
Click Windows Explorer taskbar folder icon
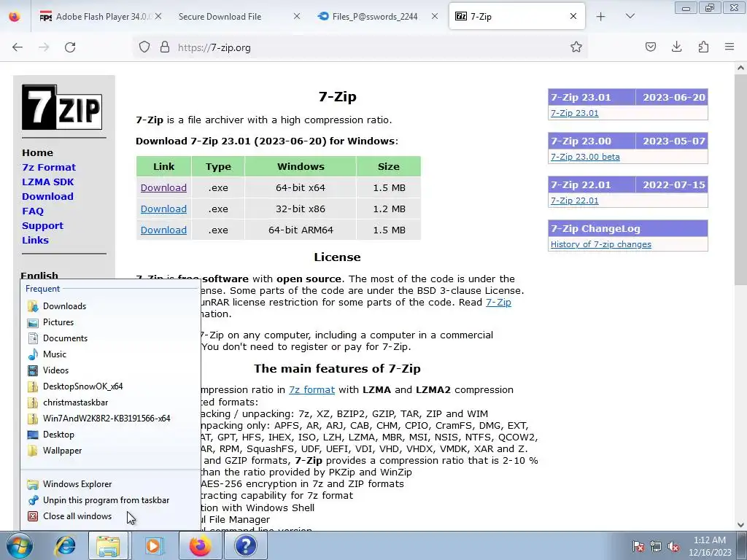click(109, 545)
